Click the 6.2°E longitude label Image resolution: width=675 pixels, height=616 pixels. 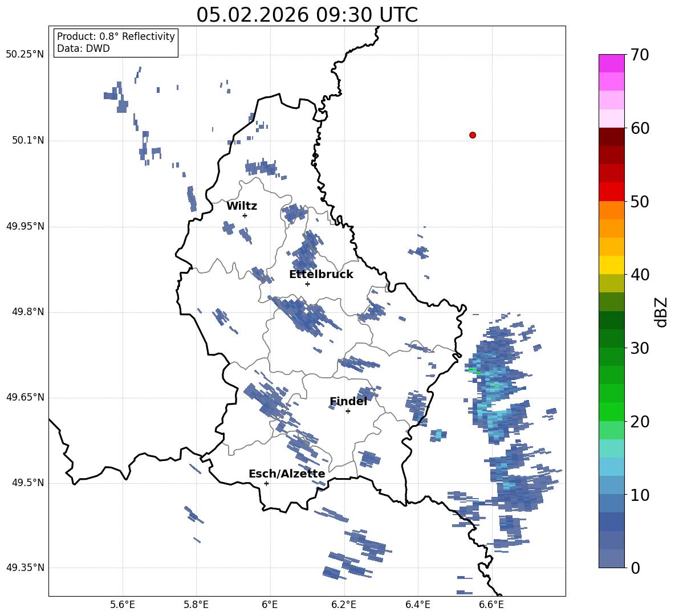[x=344, y=605]
